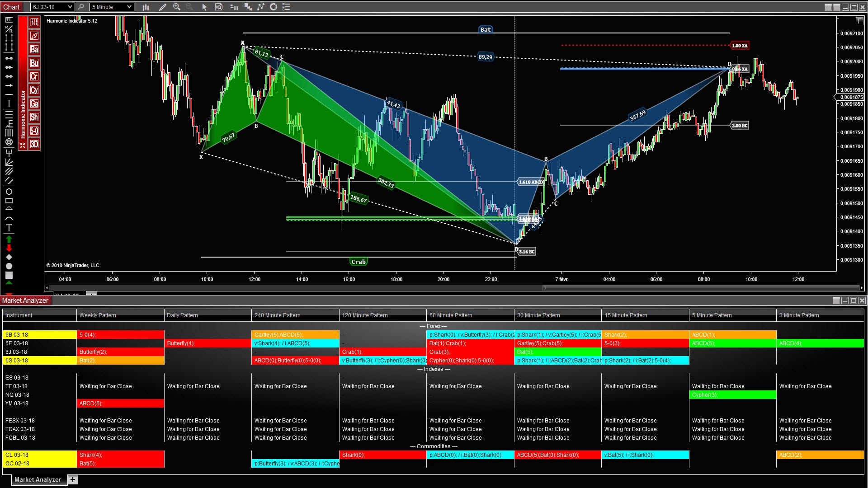Select the Chart tab button
868x488 pixels.
click(x=11, y=7)
